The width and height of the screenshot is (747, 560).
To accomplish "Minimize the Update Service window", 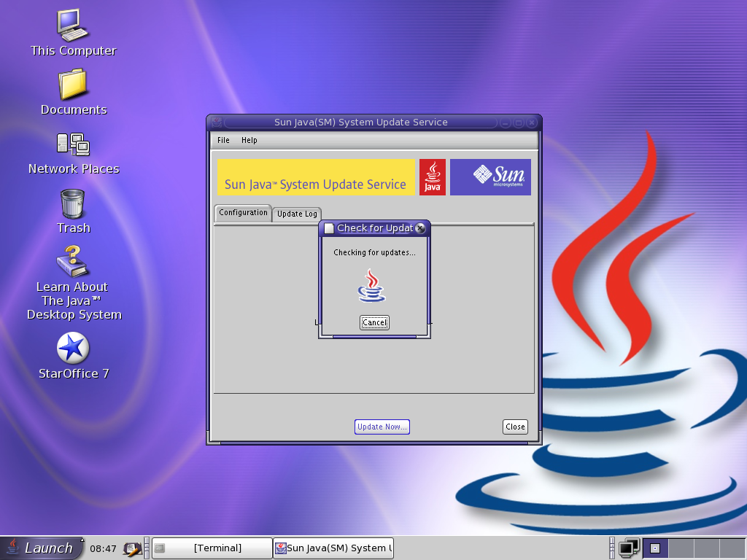I will (x=505, y=122).
